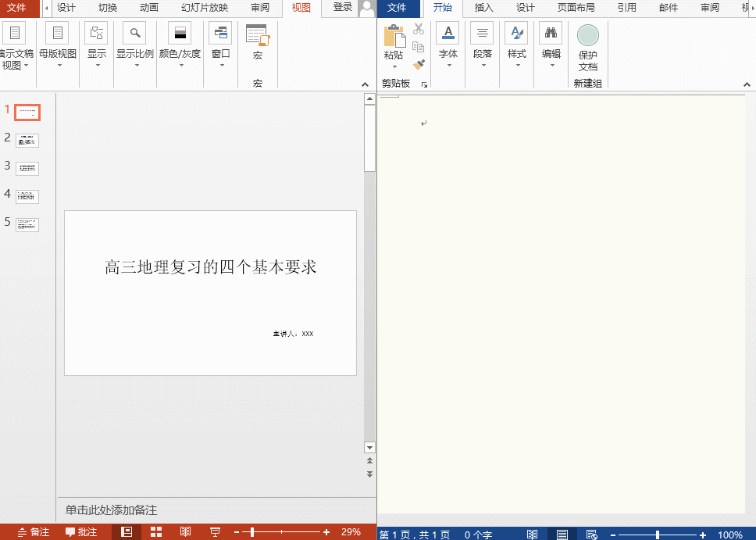Select slide 4 thumbnail

pos(27,196)
